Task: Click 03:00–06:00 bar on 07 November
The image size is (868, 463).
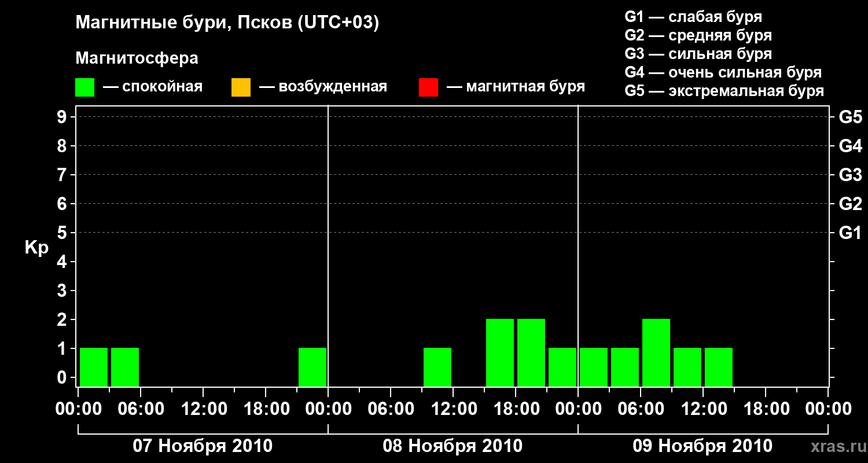Action: coord(125,367)
